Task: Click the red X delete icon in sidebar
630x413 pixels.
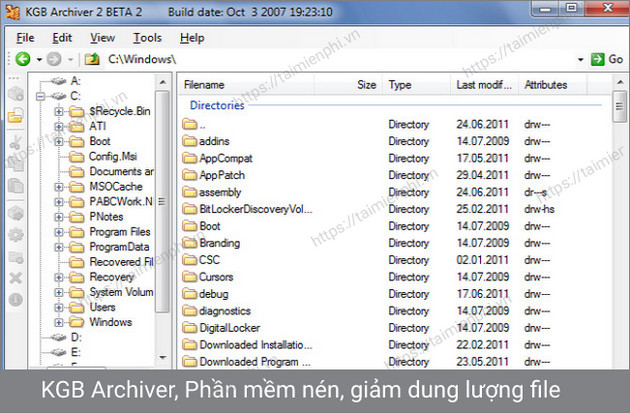Action: point(16,278)
